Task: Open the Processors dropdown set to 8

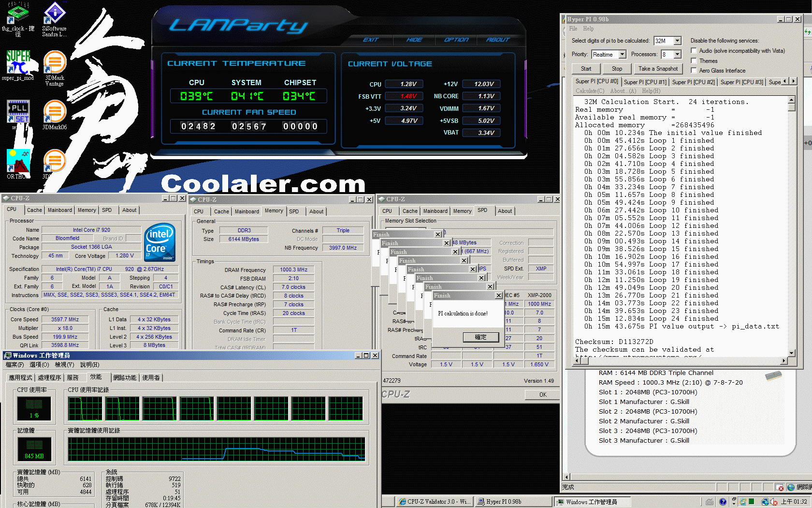Action: point(677,54)
